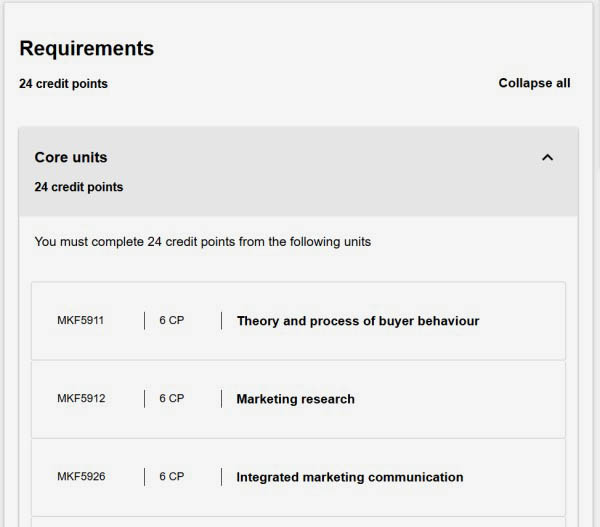
Task: Click the Collapse all button
Action: [x=534, y=83]
